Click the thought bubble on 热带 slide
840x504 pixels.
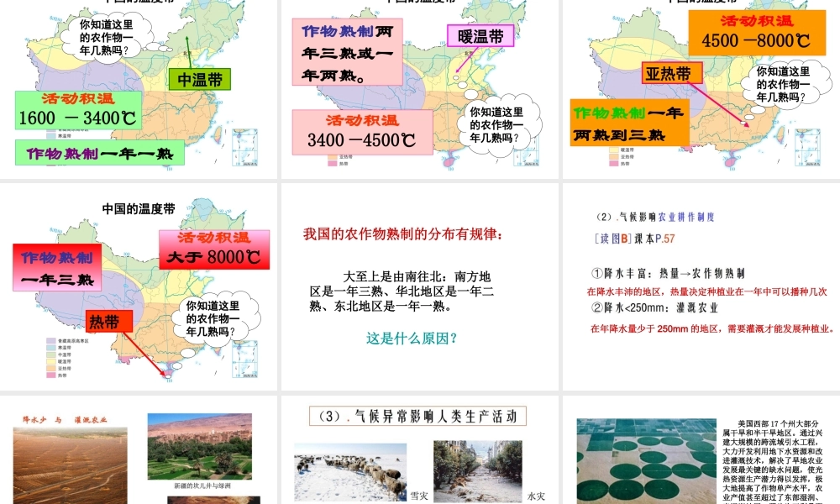point(215,318)
